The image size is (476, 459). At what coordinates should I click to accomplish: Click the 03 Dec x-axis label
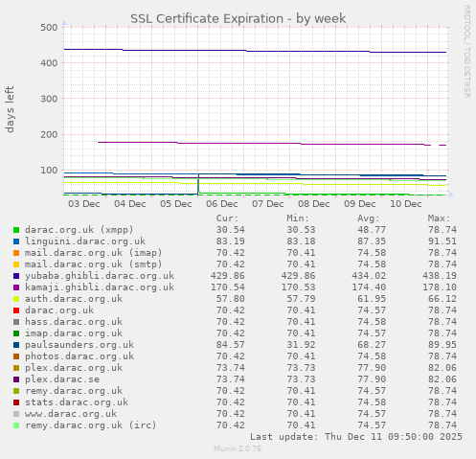click(x=84, y=204)
